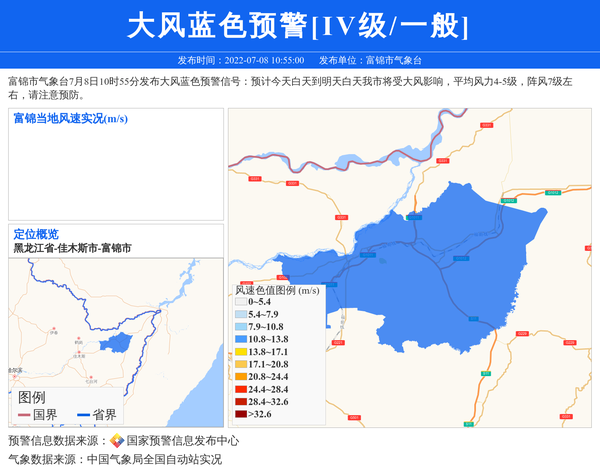
Task: Click the 富锦当地风速实况 panel heading
Action: tap(70, 119)
